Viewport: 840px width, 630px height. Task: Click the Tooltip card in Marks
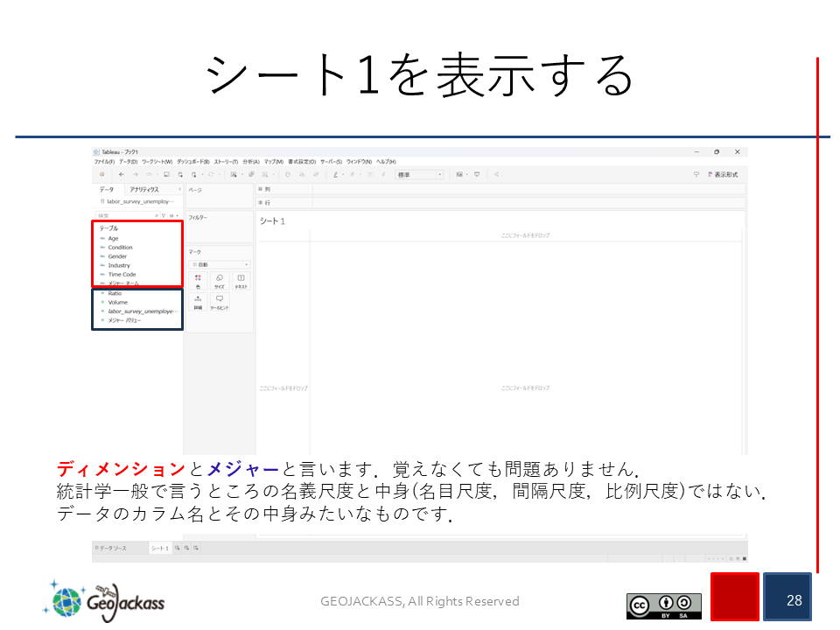(220, 302)
